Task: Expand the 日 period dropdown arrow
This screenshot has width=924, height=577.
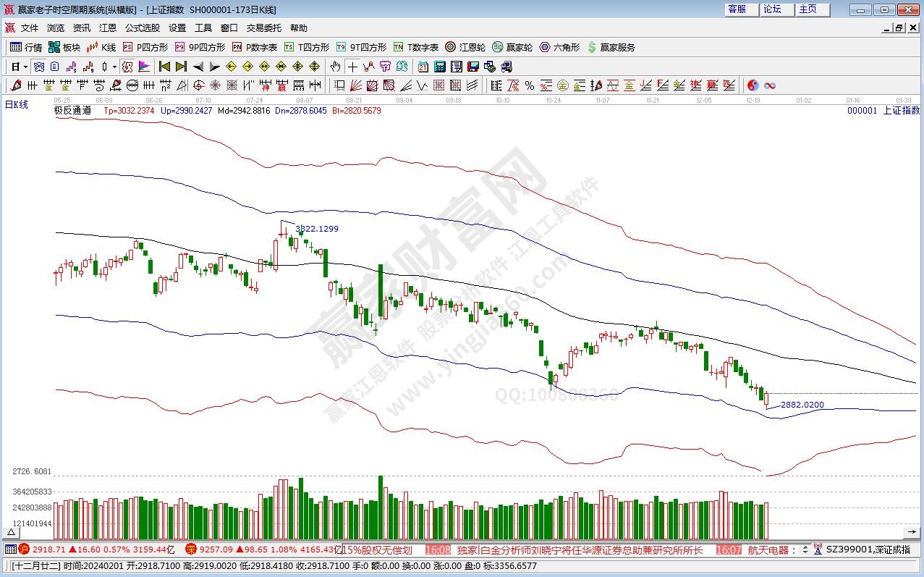Action: (x=25, y=67)
